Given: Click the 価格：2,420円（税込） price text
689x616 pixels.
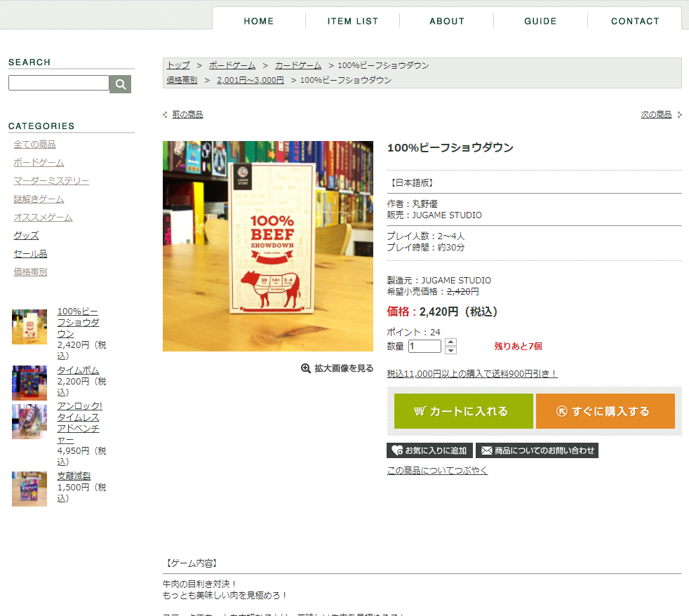Looking at the screenshot, I should [442, 312].
